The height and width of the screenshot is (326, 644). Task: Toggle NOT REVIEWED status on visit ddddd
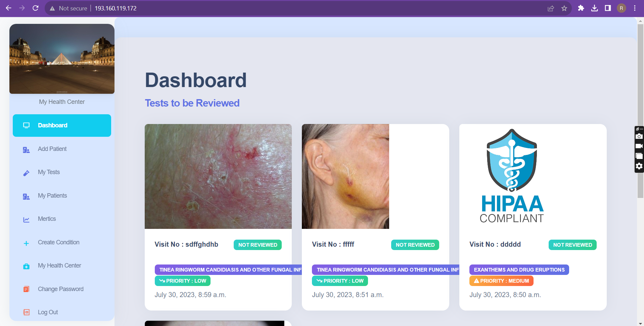click(x=572, y=245)
